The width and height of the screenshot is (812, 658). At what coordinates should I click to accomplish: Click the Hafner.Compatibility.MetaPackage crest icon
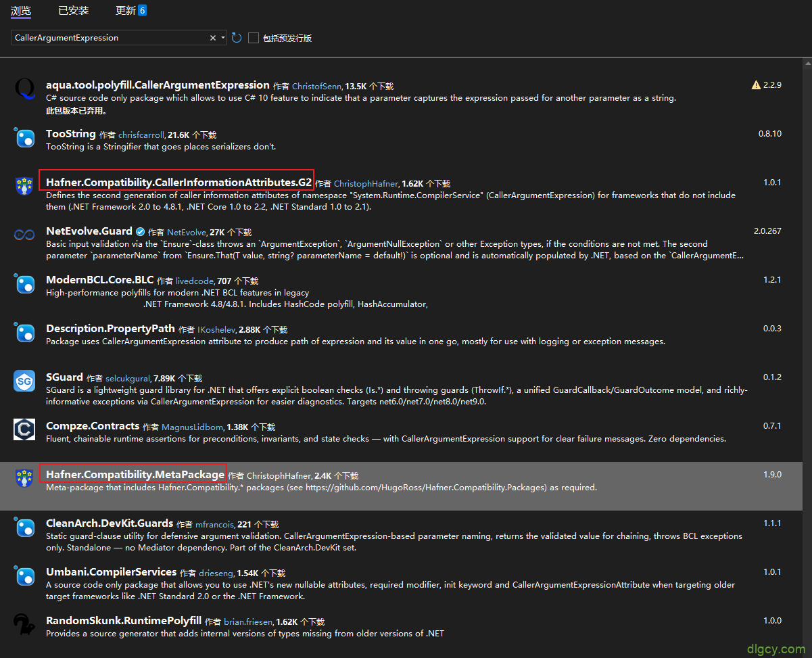point(25,479)
